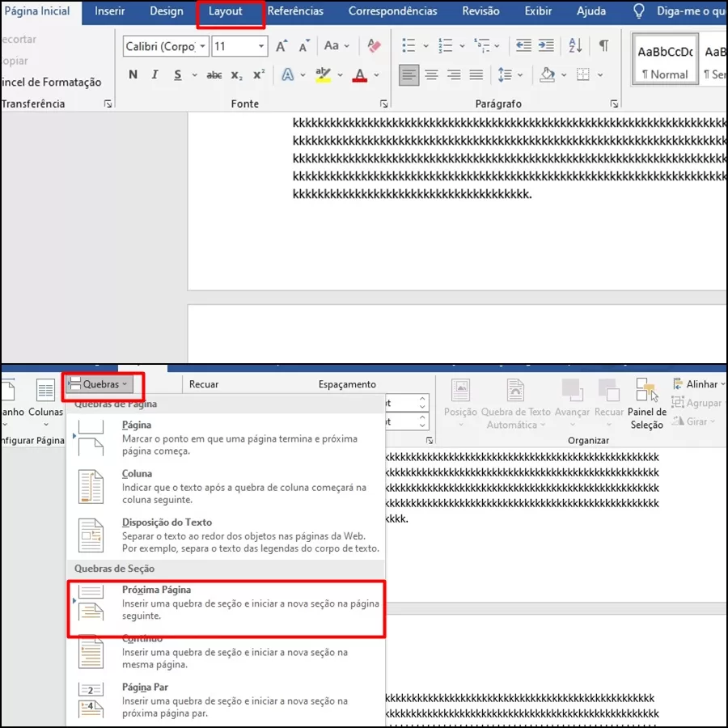
Task: Open Quebras breaks dropdown
Action: click(99, 384)
